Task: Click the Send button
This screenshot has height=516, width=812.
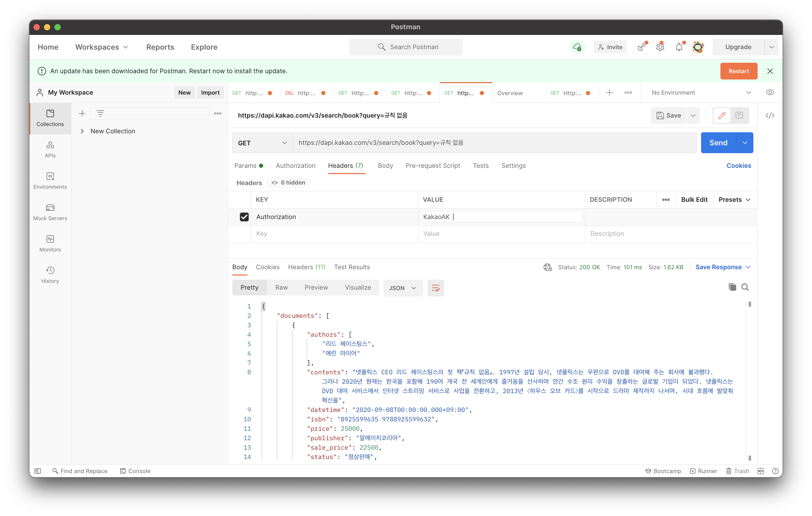Action: (x=718, y=142)
